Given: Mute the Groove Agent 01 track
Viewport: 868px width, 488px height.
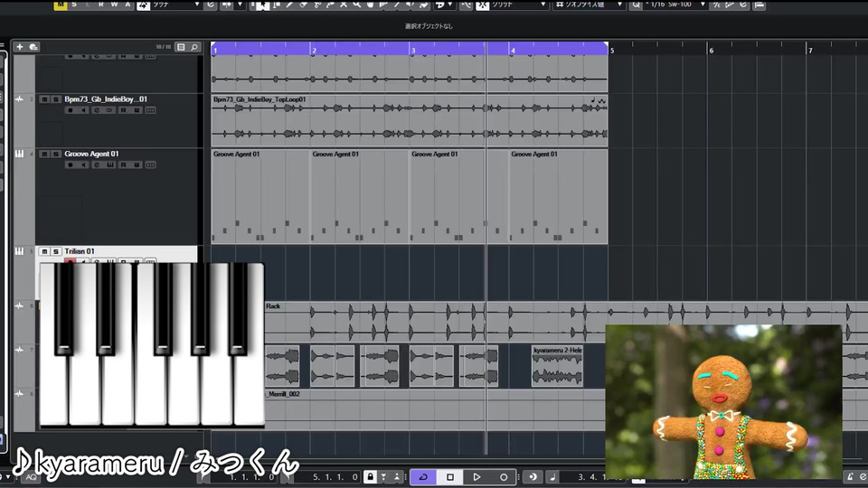Looking at the screenshot, I should click(44, 154).
